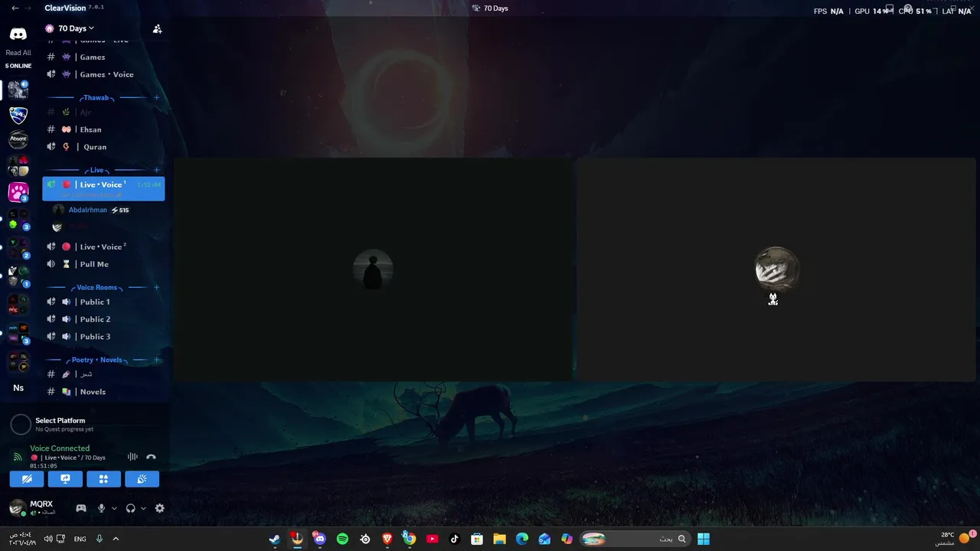Deafen audio with the headphones icon
The height and width of the screenshot is (551, 980).
(130, 508)
